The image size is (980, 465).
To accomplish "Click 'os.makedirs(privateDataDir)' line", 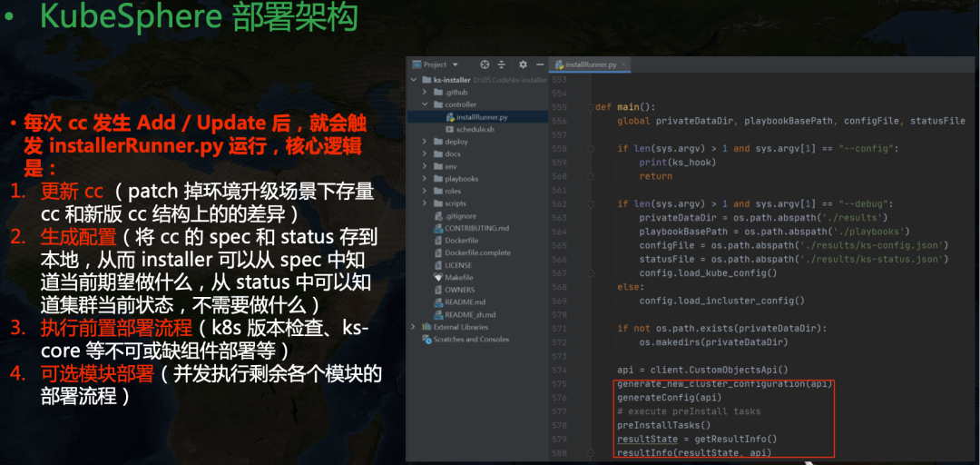I will point(713,342).
